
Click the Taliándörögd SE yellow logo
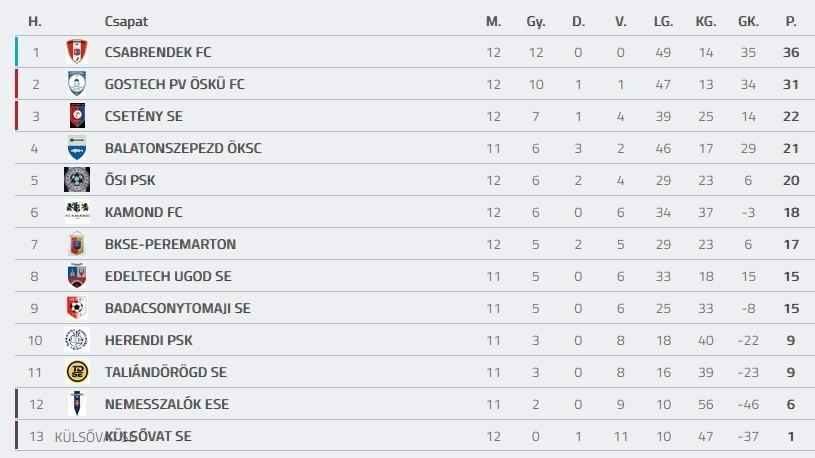point(77,372)
